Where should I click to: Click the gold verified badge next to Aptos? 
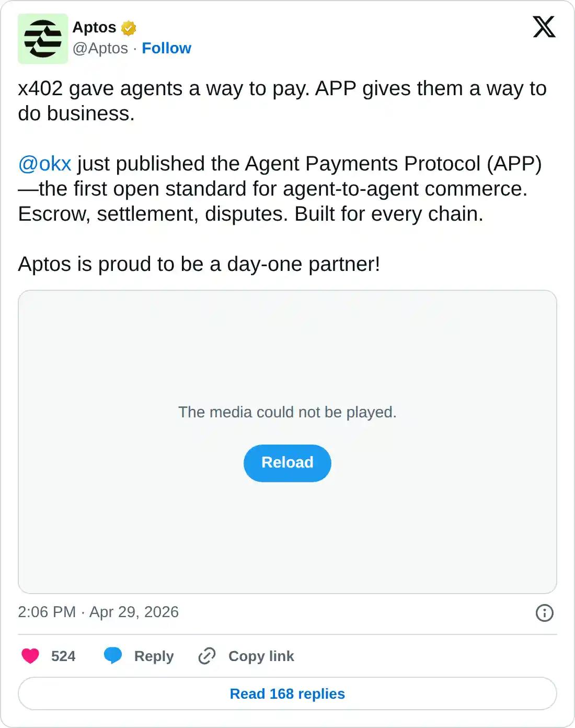129,28
